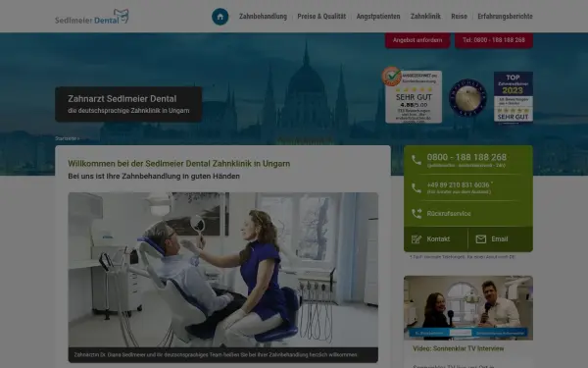Click the Startseite breadcrumb link
This screenshot has height=368, width=588.
[x=66, y=138]
